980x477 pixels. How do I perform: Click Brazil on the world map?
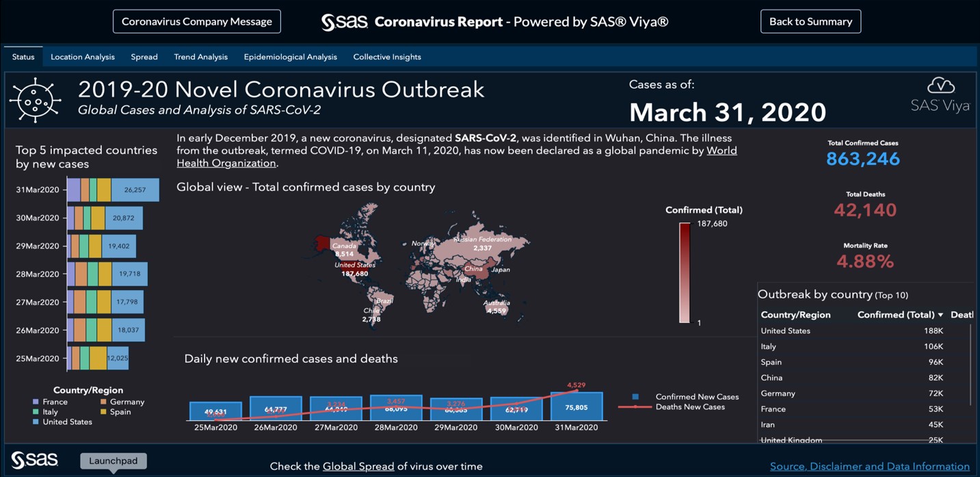pos(384,301)
